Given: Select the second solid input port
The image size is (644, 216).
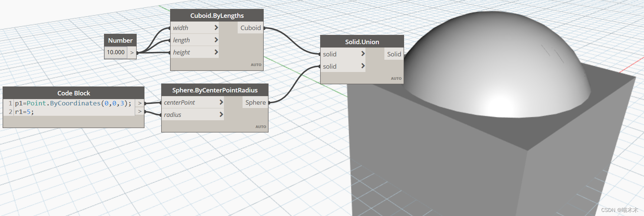Looking at the screenshot, I should [343, 66].
